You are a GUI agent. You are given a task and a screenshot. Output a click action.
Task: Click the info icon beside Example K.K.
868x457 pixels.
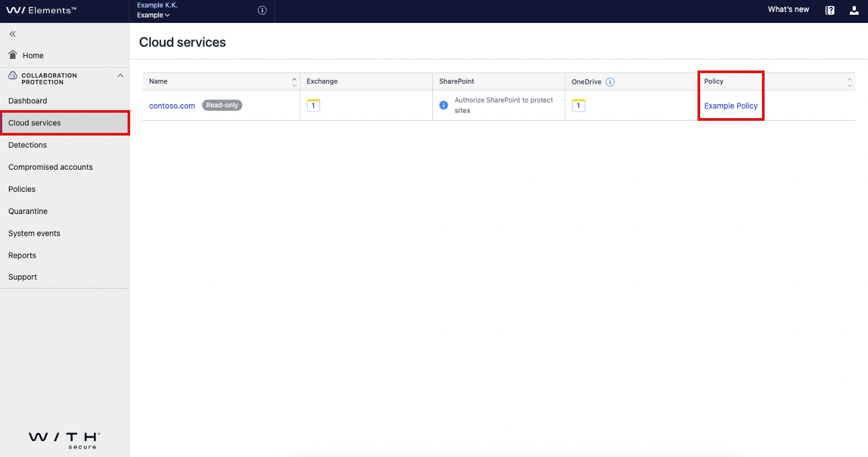tap(262, 10)
